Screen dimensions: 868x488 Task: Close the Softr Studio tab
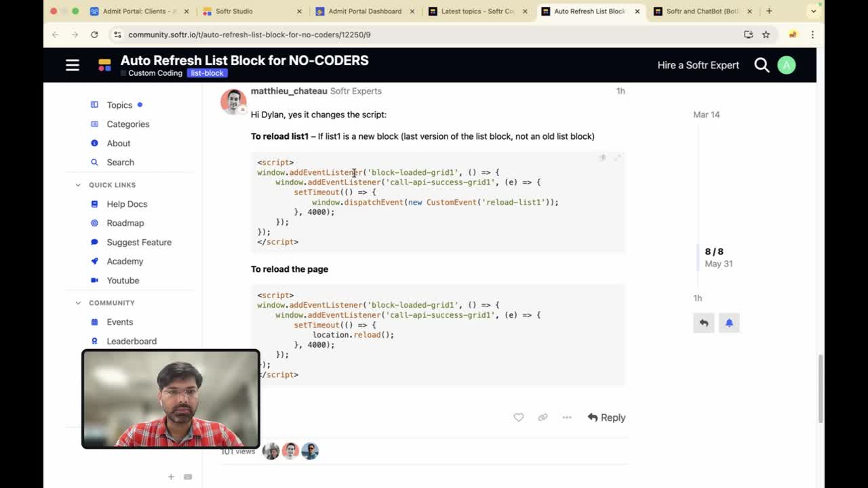click(x=300, y=12)
